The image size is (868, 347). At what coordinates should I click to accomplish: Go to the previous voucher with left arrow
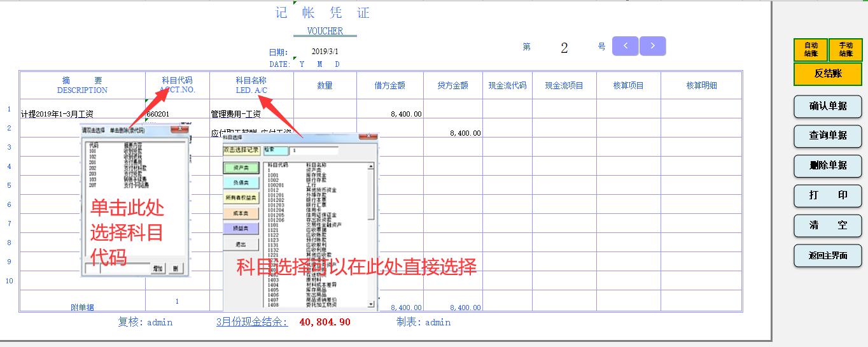[x=626, y=46]
